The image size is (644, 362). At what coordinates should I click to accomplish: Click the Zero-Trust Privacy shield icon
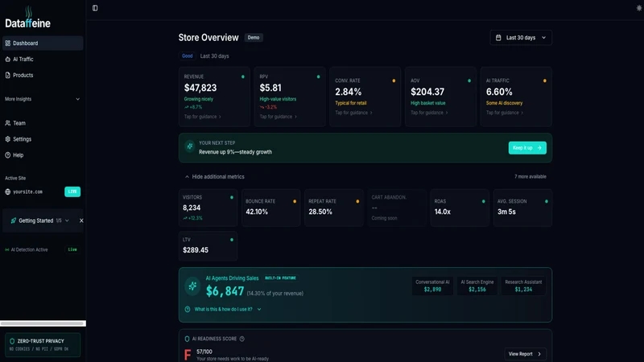pos(12,341)
